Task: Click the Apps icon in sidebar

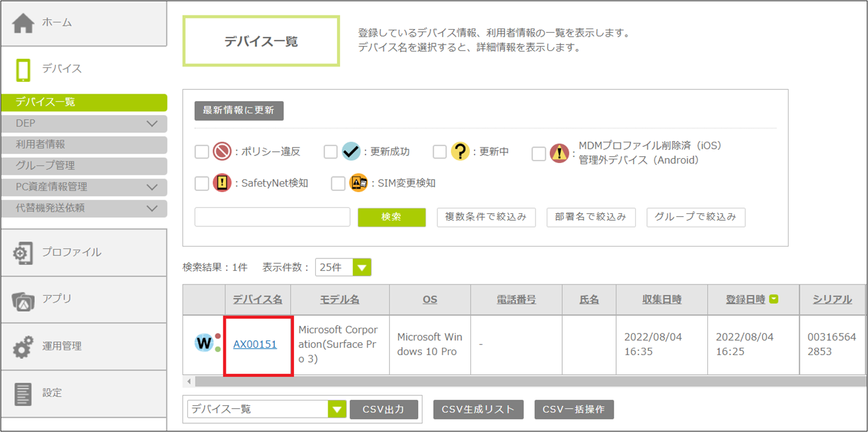Action: pos(23,300)
